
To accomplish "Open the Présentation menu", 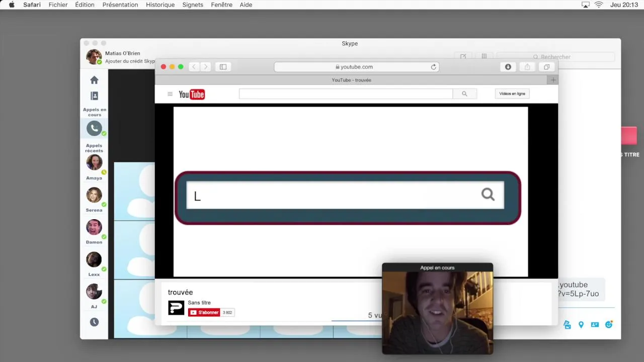I will [120, 5].
